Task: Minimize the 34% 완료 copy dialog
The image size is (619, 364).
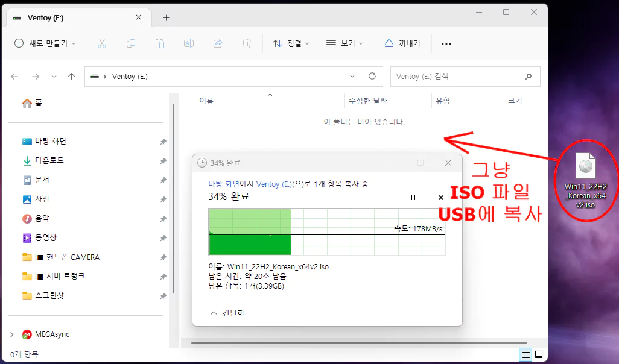Action: tap(393, 163)
